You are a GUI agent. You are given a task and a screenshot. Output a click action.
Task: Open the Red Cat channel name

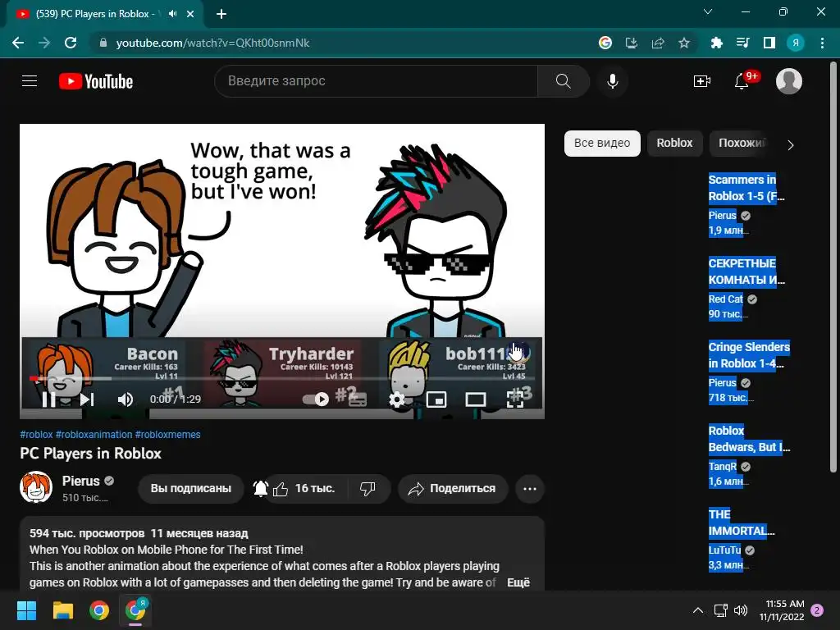726,299
